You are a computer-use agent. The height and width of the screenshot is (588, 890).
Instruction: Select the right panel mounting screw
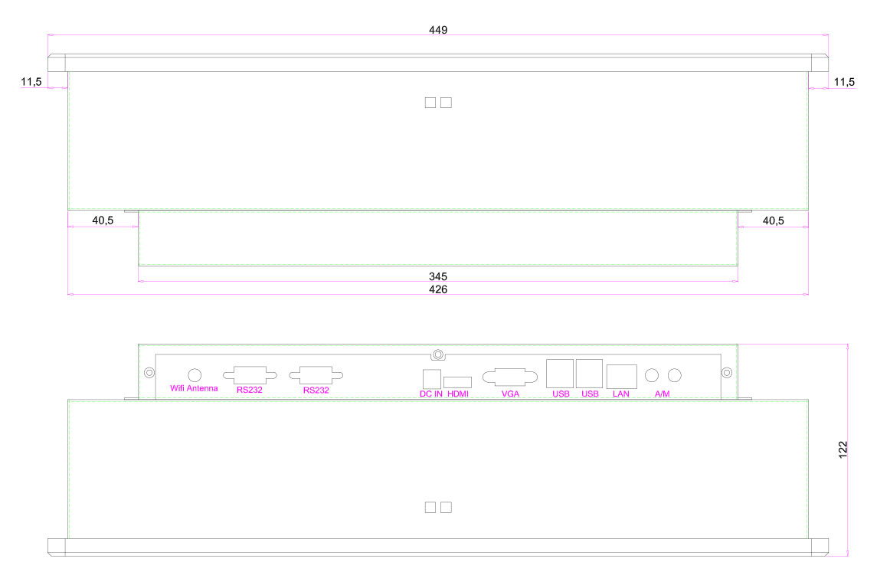coord(727,373)
